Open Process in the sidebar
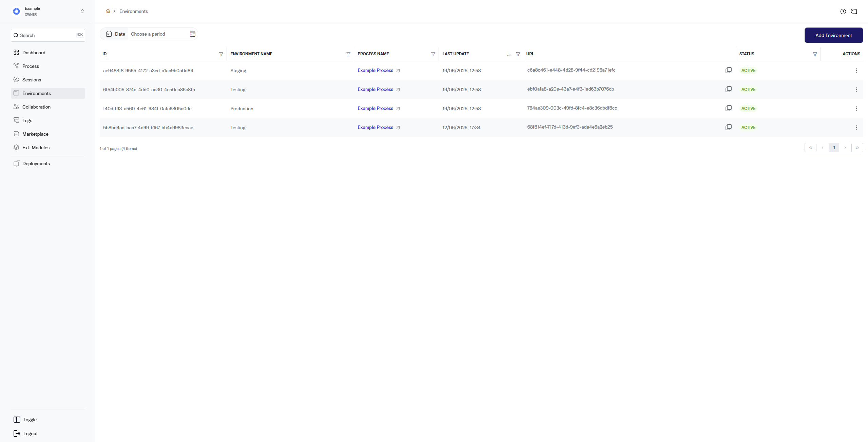Image resolution: width=868 pixels, height=442 pixels. pyautogui.click(x=48, y=66)
